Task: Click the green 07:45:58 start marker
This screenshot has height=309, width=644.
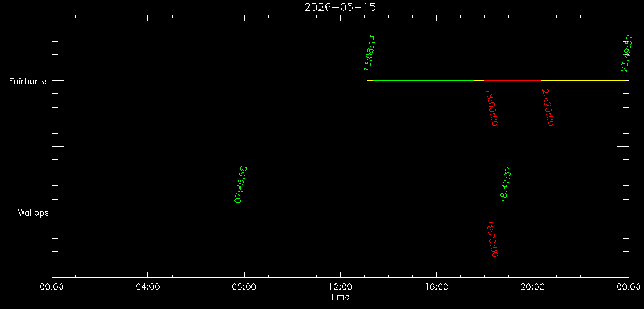Action: tap(241, 185)
